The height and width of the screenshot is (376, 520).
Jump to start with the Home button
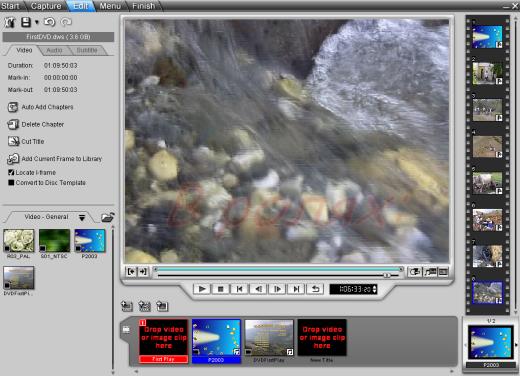point(239,289)
